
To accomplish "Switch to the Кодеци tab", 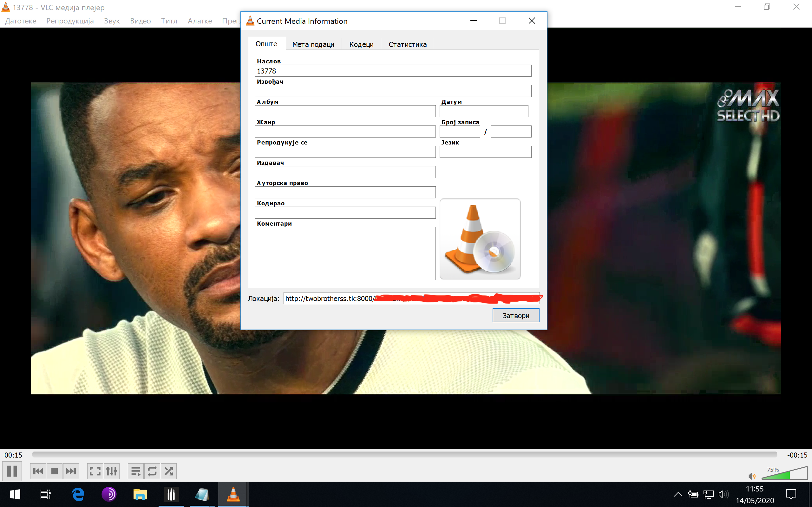I will tap(361, 44).
